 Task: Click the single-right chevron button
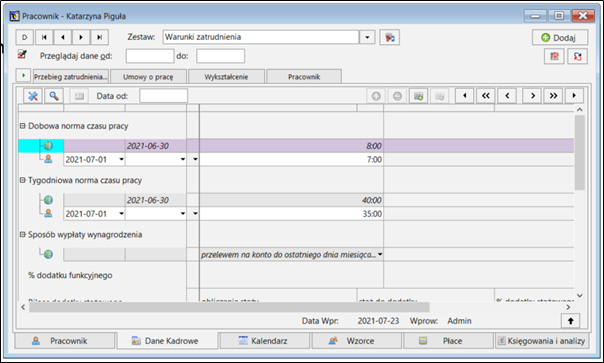(533, 96)
